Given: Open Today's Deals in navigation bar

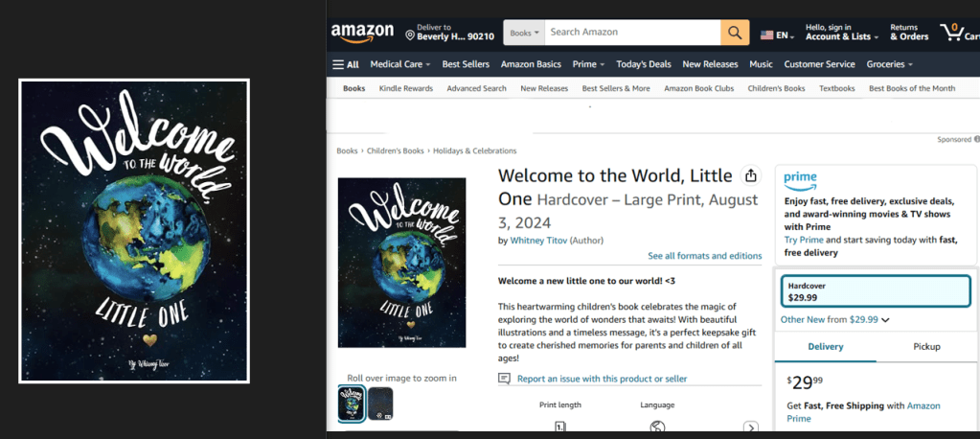Looking at the screenshot, I should (643, 64).
